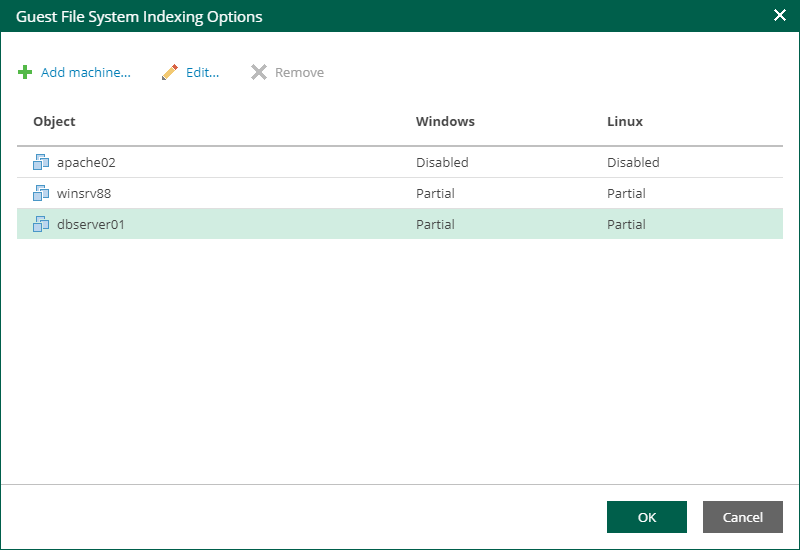Click the winsrv88 machine icon
This screenshot has height=550, width=800.
coord(41,193)
